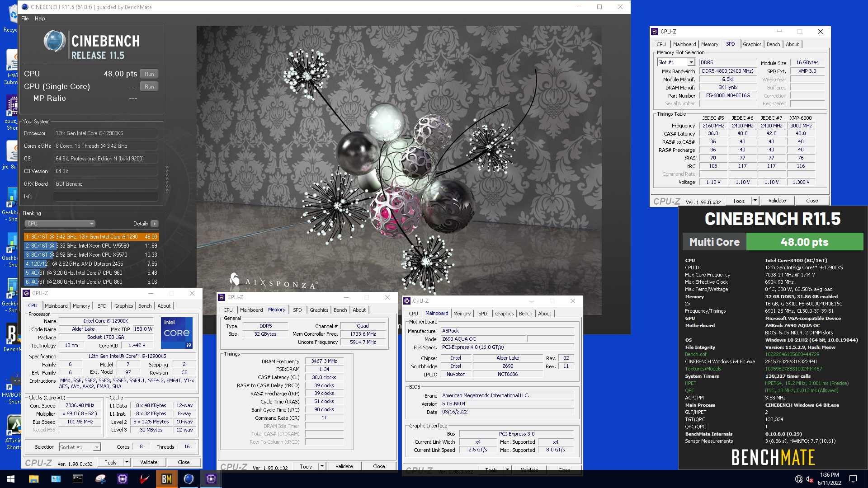
Task: Expand the Tools arrow in the SPD CPU-Z window
Action: [x=755, y=201]
